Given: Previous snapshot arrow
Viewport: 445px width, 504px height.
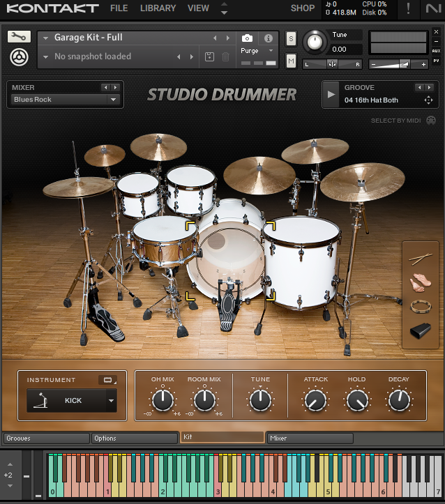Looking at the screenshot, I should 179,57.
